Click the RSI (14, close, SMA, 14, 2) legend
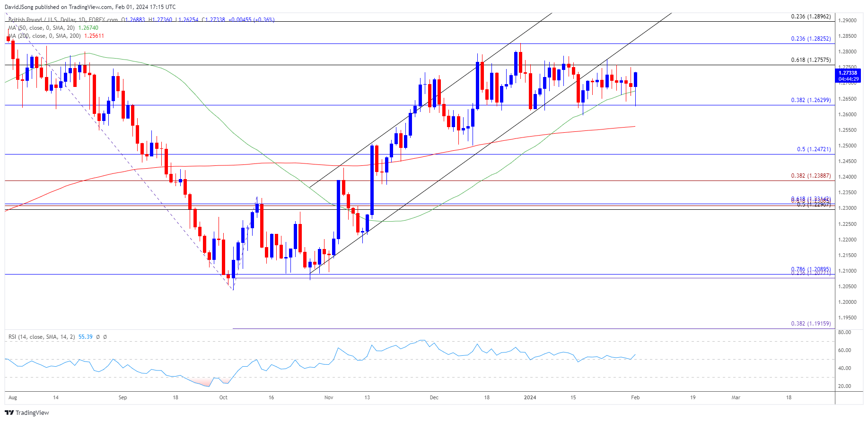The width and height of the screenshot is (868, 421). click(x=42, y=337)
